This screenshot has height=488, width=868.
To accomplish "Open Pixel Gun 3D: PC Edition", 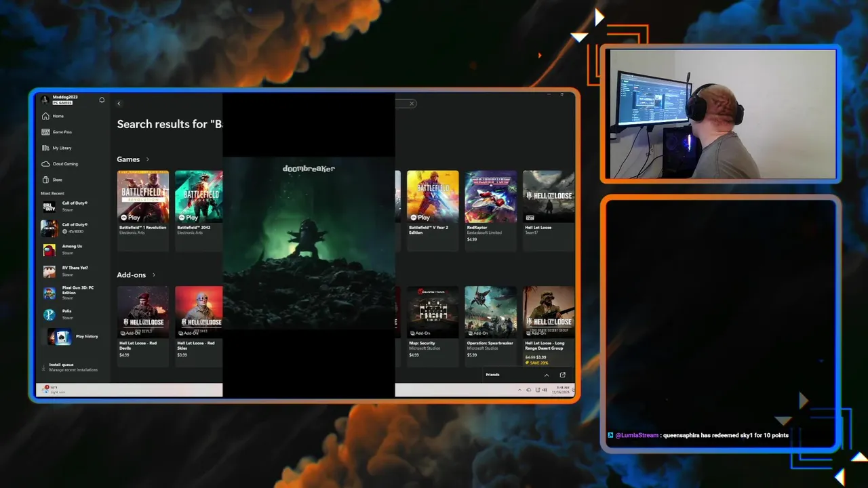I will coord(71,293).
